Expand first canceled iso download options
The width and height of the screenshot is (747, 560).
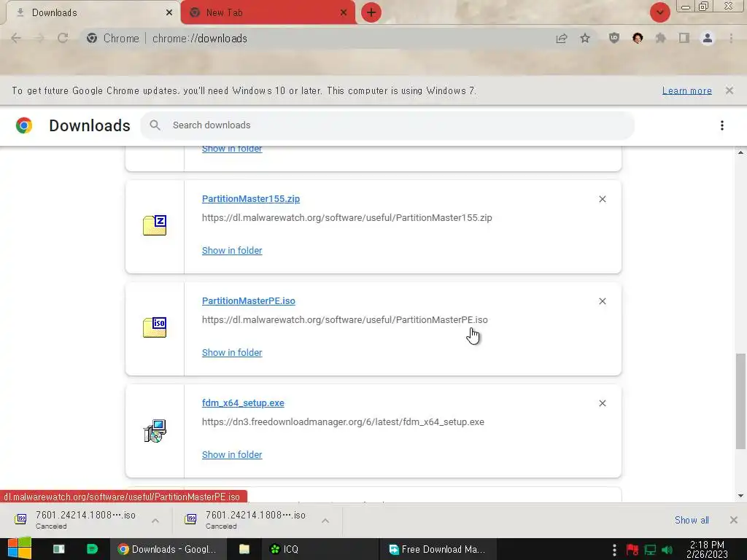(x=155, y=521)
